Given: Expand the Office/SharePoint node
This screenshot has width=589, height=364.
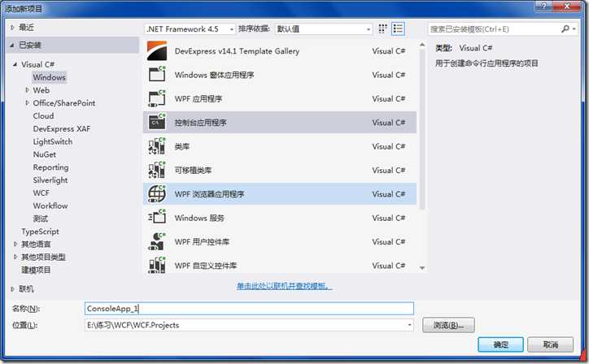Looking at the screenshot, I should tap(27, 103).
